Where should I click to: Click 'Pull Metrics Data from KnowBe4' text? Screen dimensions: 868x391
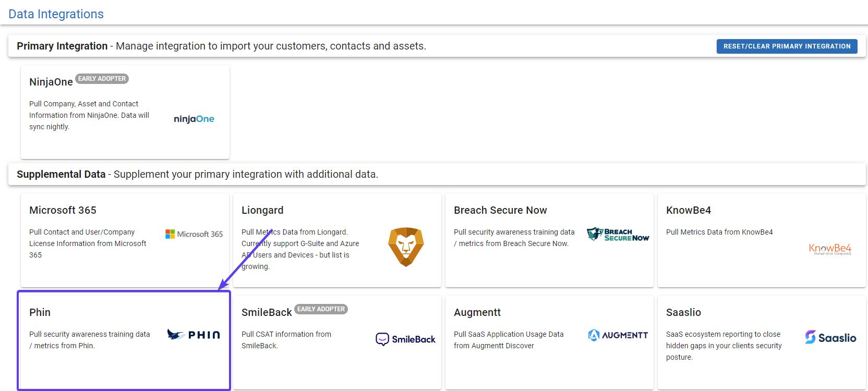pos(719,232)
